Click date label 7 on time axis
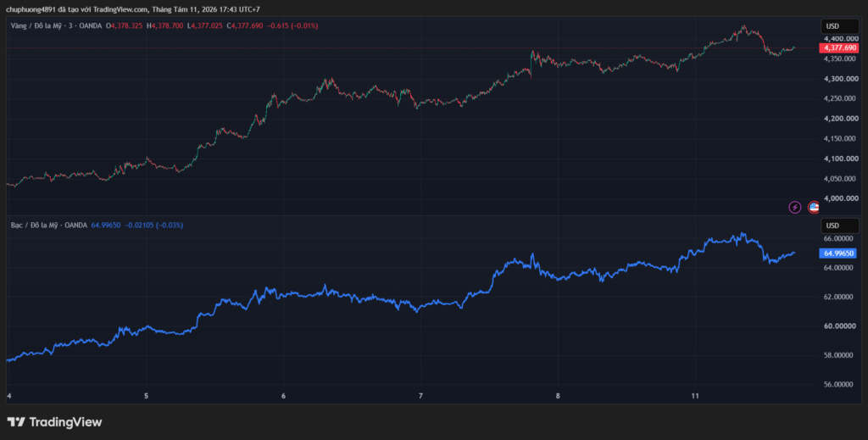The width and height of the screenshot is (868, 440). click(420, 396)
